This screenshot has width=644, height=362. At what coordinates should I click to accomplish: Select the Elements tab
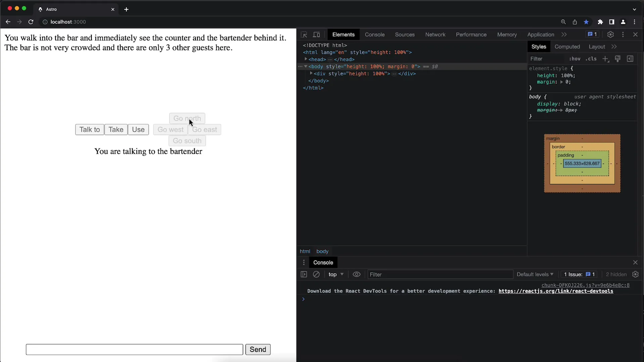[x=343, y=35]
